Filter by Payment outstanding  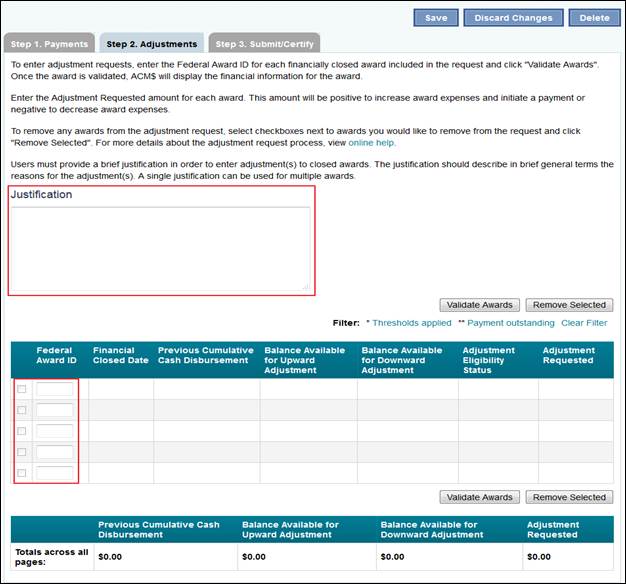(x=511, y=323)
